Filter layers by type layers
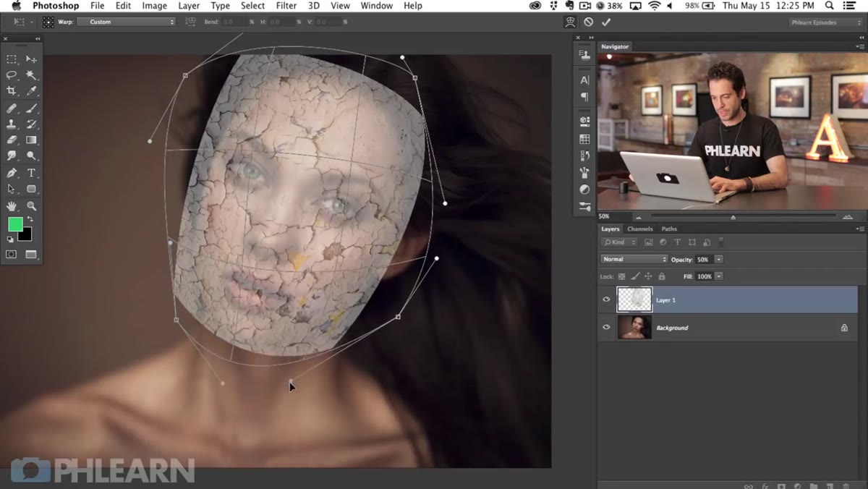Viewport: 868px width, 489px height. coord(677,242)
